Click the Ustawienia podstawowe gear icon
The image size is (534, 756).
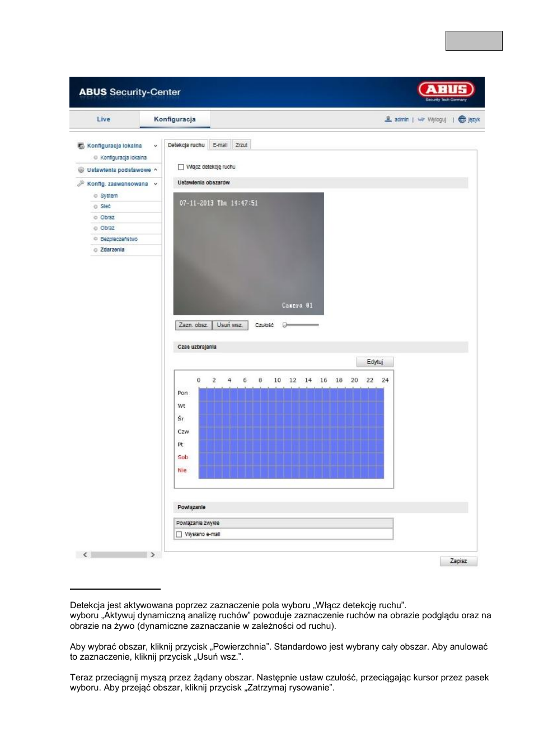click(x=81, y=170)
